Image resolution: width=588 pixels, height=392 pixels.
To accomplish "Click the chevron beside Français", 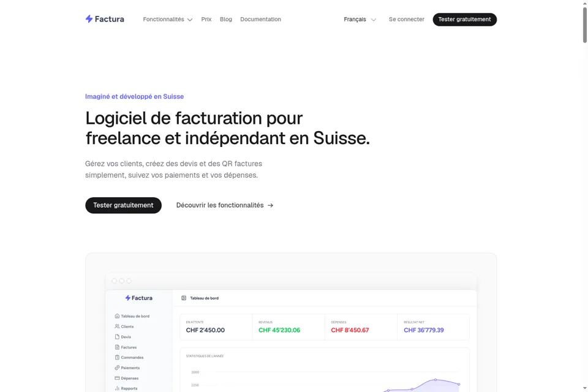I will (x=374, y=20).
